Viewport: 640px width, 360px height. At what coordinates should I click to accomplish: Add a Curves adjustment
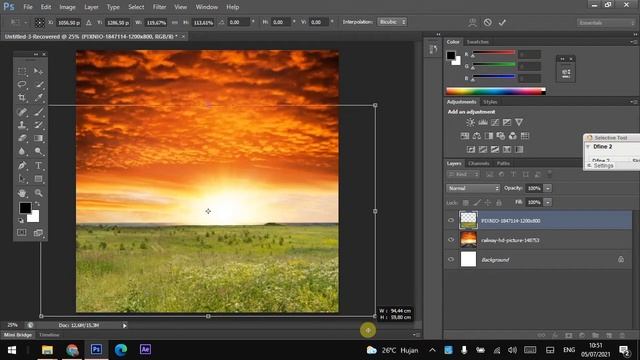495,122
